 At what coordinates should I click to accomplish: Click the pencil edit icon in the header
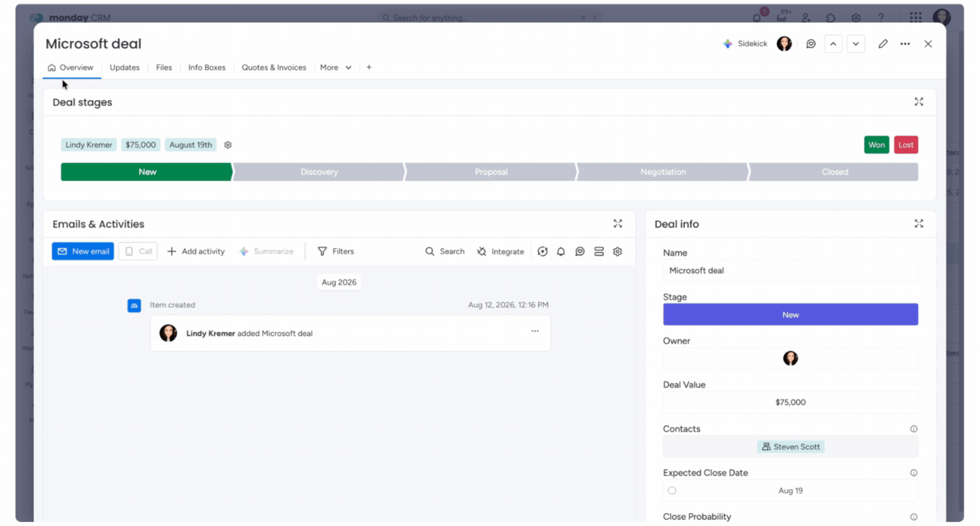[882, 43]
